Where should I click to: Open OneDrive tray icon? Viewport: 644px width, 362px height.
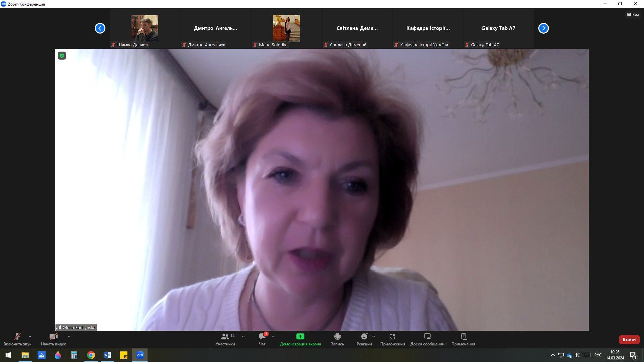(x=569, y=355)
